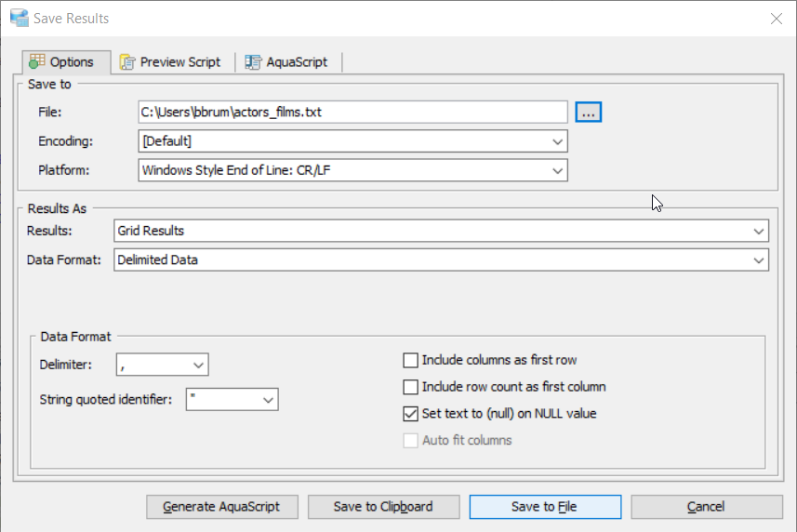
Task: Click the AquaScript tab icon
Action: (x=252, y=62)
